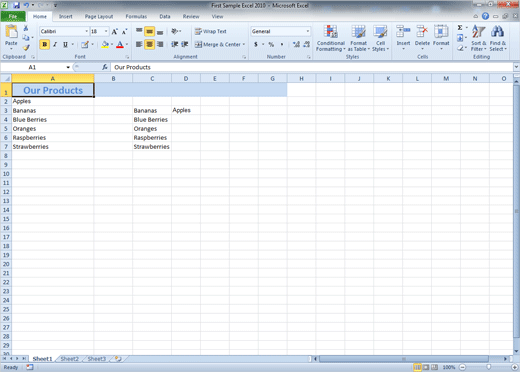This screenshot has height=372, width=520.
Task: Click the Insert Function fx icon
Action: click(x=105, y=67)
